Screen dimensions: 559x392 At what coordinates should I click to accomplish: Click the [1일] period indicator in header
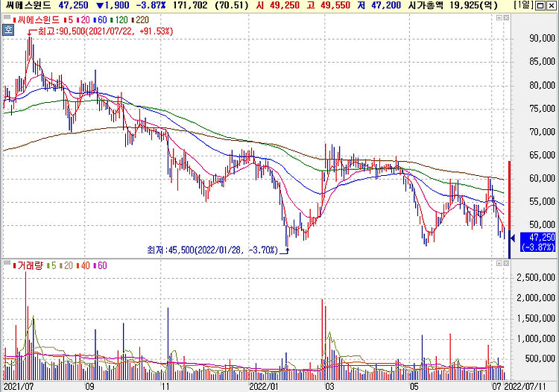tap(523, 5)
